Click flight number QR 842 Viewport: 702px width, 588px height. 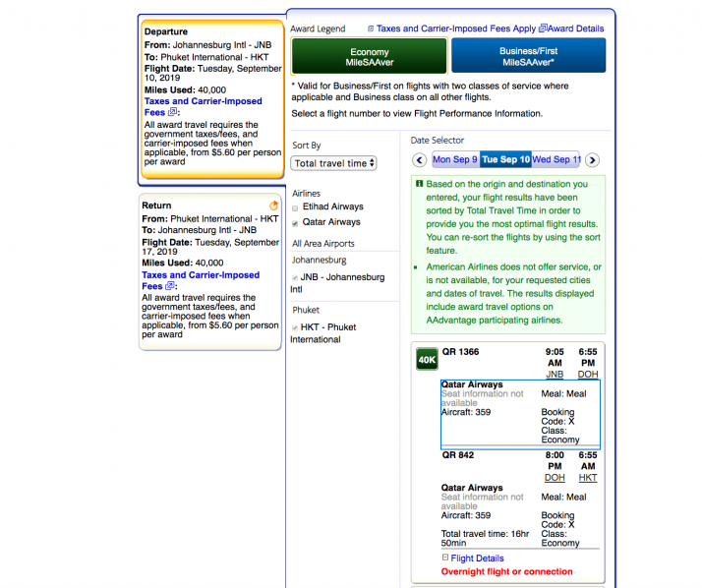click(x=458, y=455)
